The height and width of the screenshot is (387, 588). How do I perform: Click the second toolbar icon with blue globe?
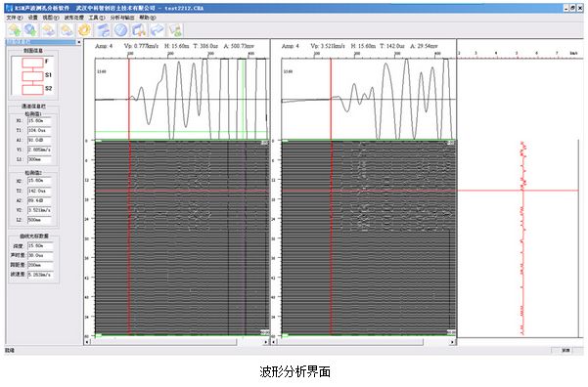[x=30, y=30]
